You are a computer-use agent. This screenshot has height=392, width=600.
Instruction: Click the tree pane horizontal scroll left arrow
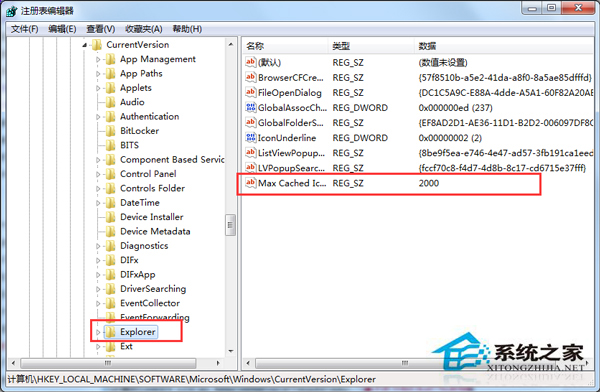14,363
